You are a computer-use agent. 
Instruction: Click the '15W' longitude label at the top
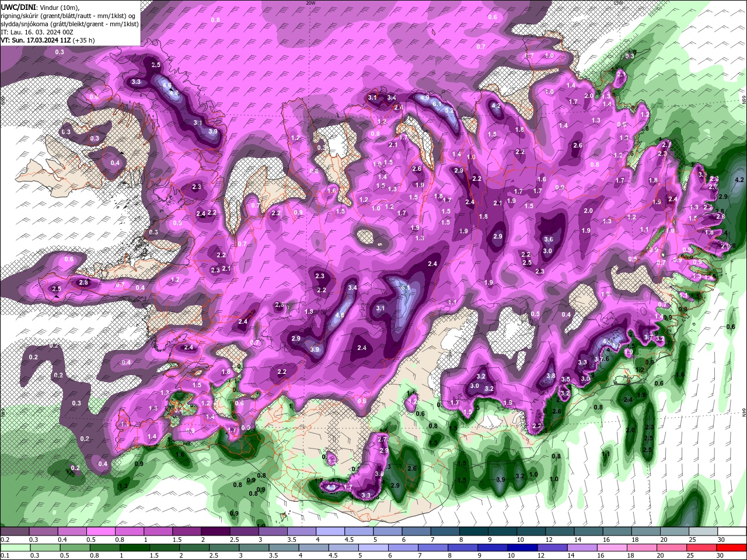tap(618, 3)
